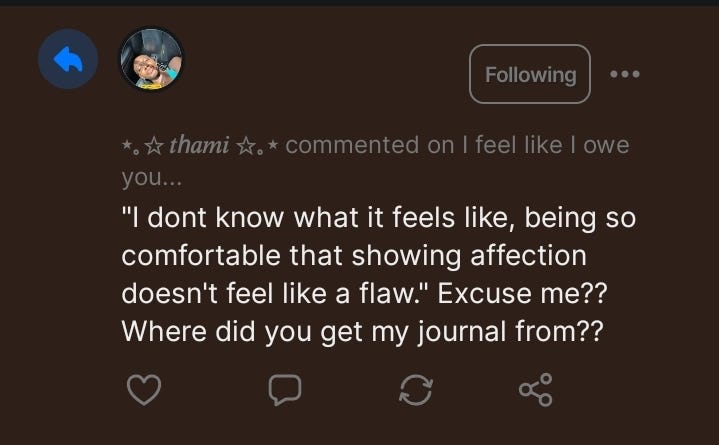Share the comment via the share icon
This screenshot has width=719, height=445.
[535, 391]
